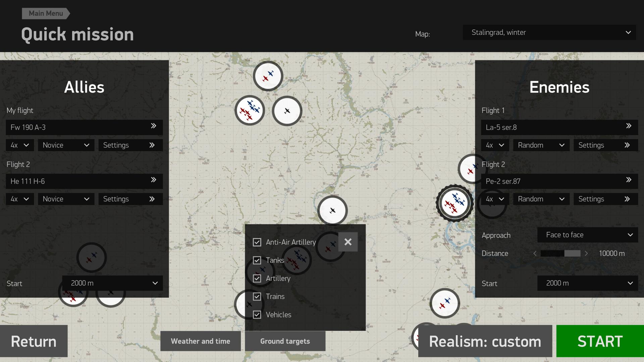The width and height of the screenshot is (644, 362).
Task: Open the Map dropdown showing Stalingrad, winter
Action: pyautogui.click(x=549, y=33)
